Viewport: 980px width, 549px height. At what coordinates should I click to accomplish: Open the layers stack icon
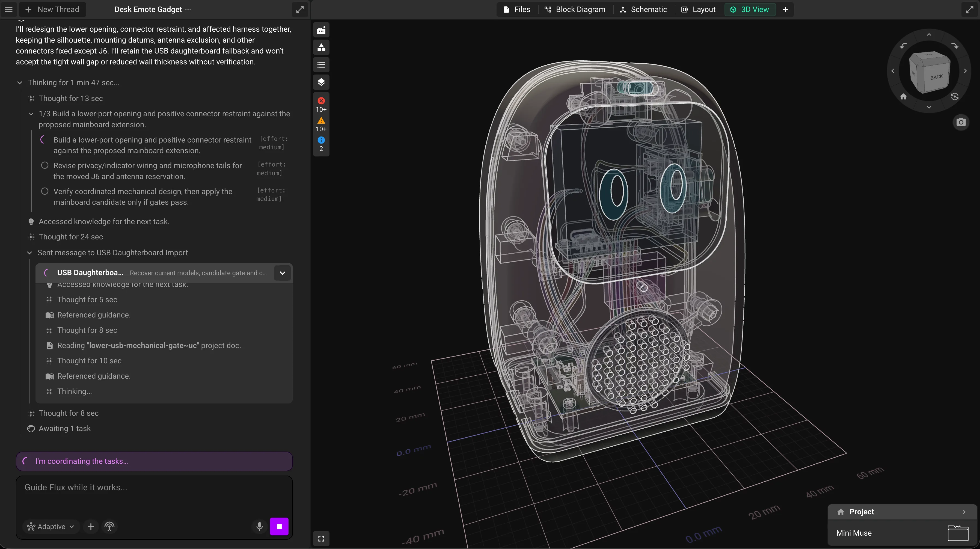pos(321,82)
